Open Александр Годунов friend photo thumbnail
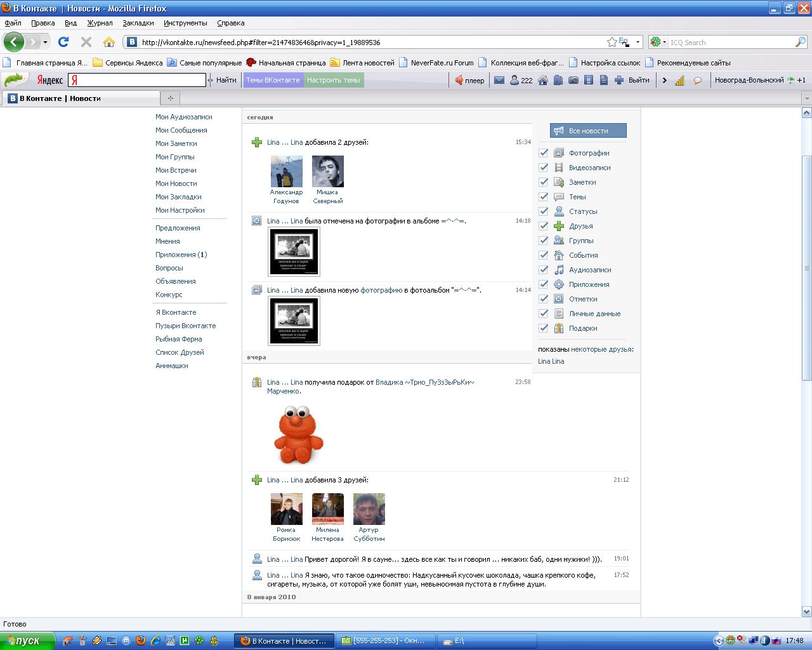The width and height of the screenshot is (812, 650). [287, 171]
